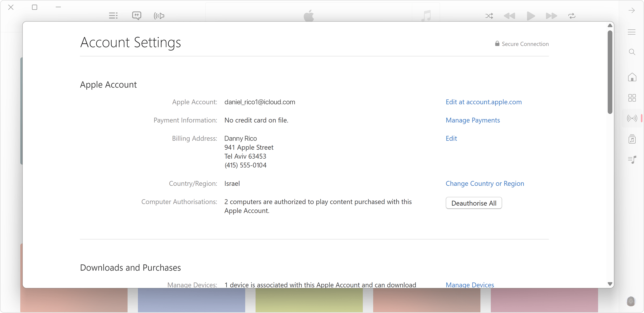The image size is (644, 313).
Task: Open Manage Devices link
Action: click(470, 285)
